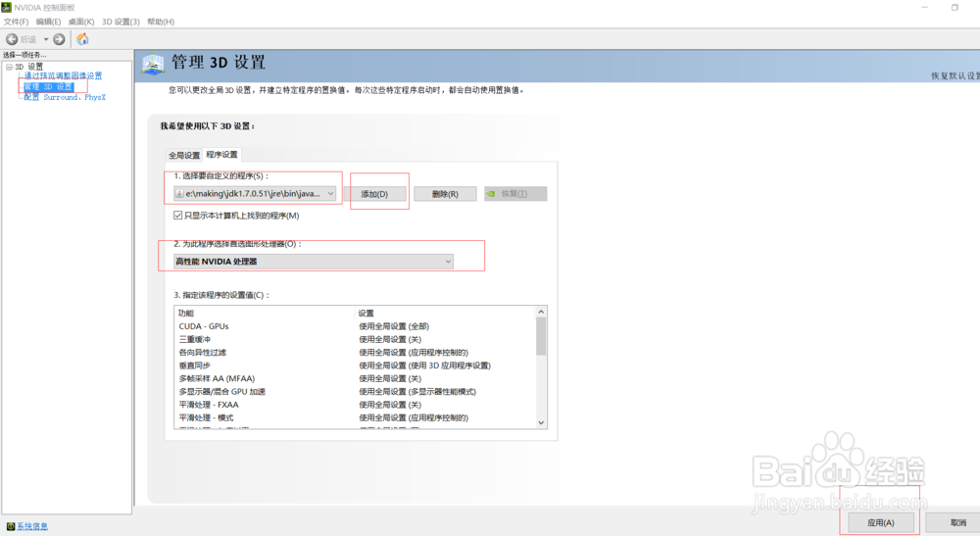Click the 添加(D) button
Screen dimensions: 980x536
pyautogui.click(x=374, y=194)
